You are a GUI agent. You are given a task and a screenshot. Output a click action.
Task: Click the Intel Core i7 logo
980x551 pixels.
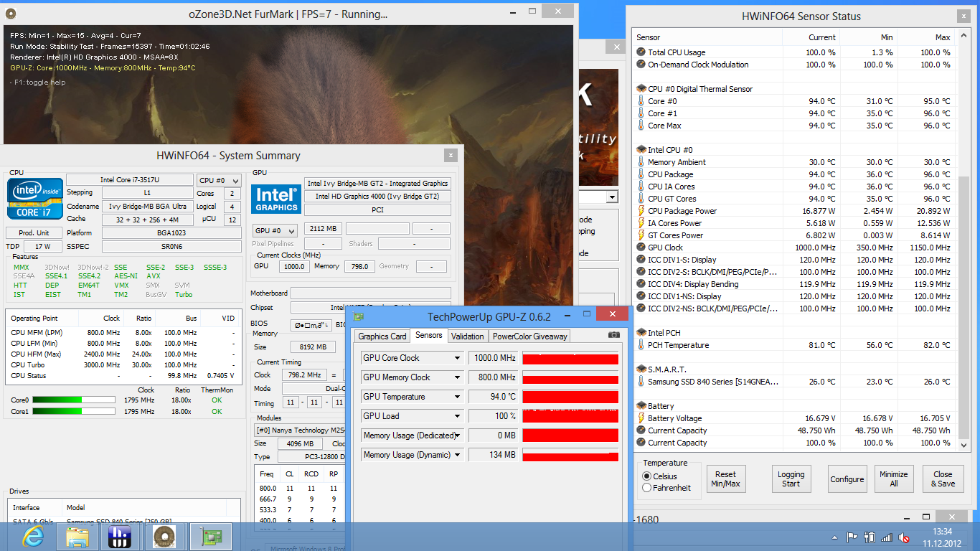click(34, 198)
